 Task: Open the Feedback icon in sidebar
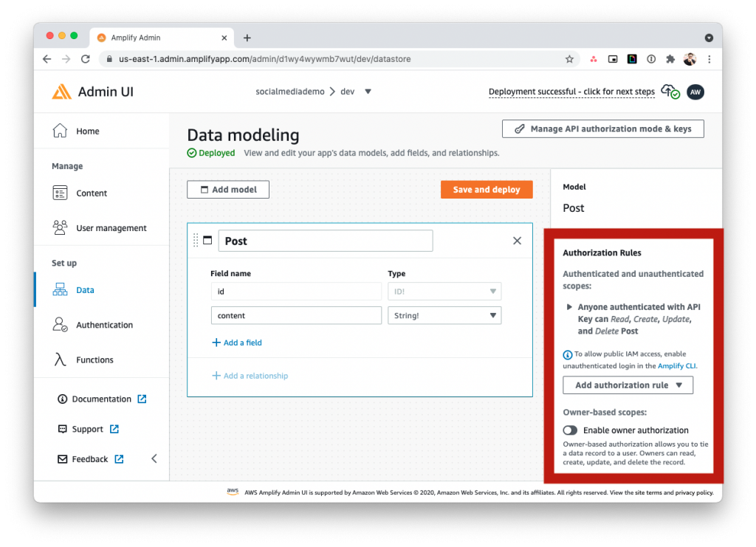click(x=62, y=458)
